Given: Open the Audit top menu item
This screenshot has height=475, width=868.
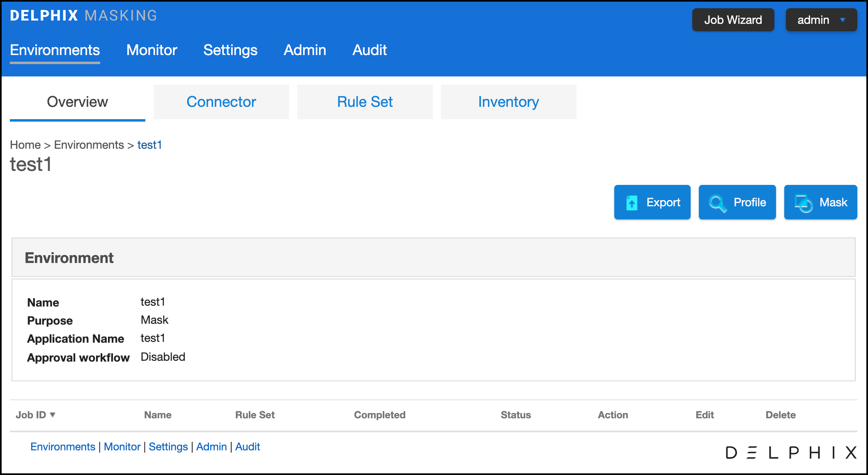Looking at the screenshot, I should coord(370,50).
